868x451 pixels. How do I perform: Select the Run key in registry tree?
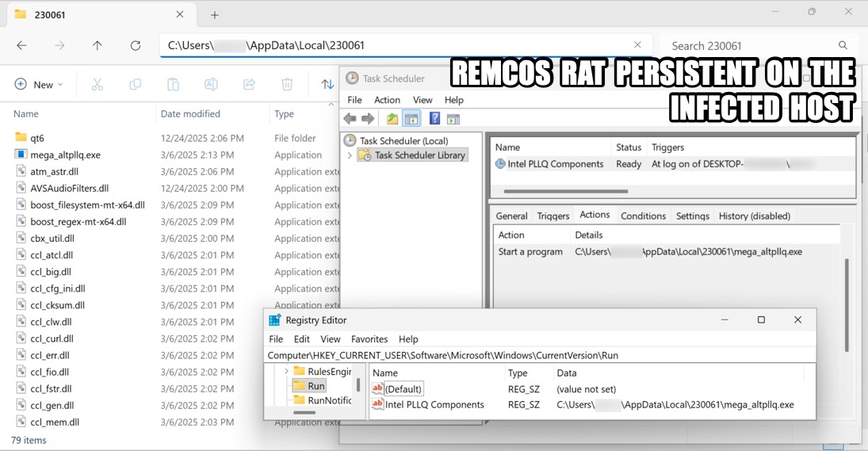point(315,386)
